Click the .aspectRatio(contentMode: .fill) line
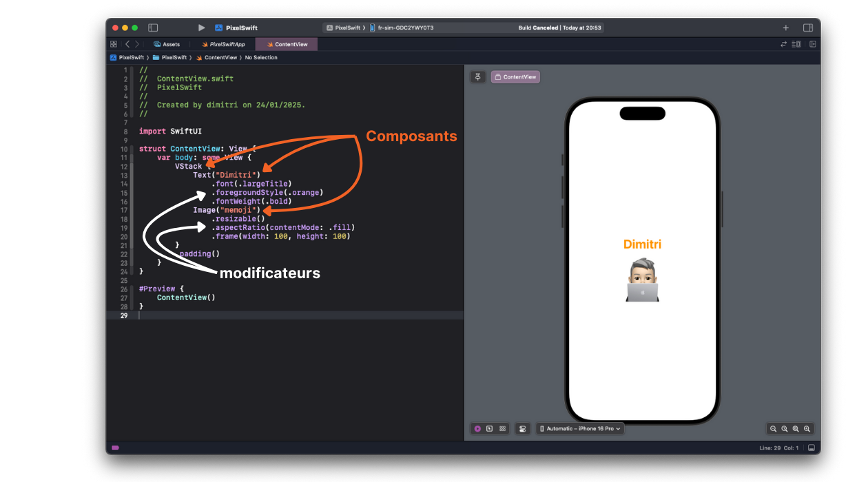868x482 pixels. point(283,227)
